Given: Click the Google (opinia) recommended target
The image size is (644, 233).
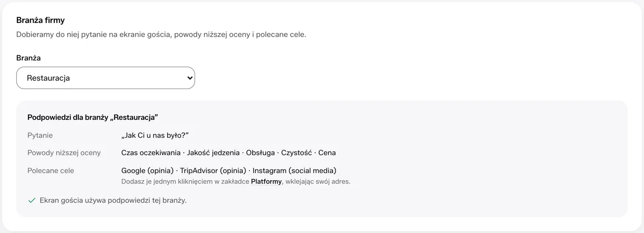Looking at the screenshot, I should pos(148,170).
